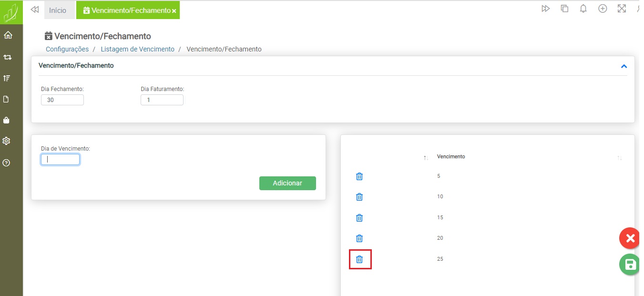The height and width of the screenshot is (296, 644).
Task: Focus the Dia Fechamento input field
Action: (62, 100)
